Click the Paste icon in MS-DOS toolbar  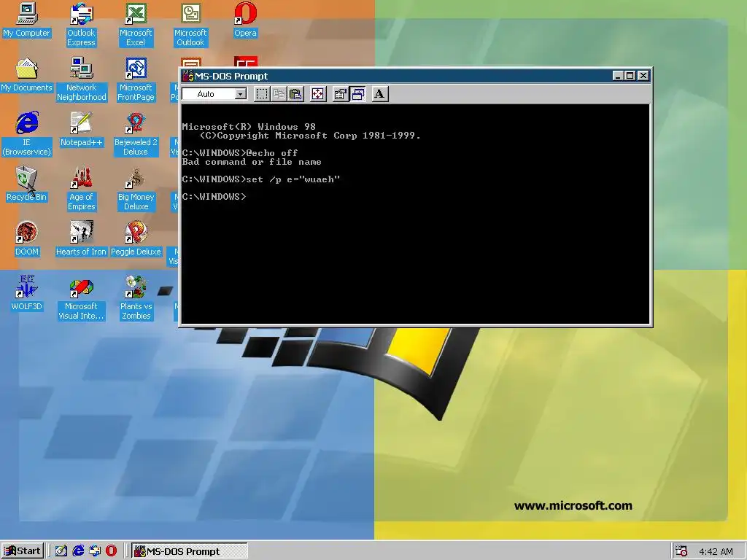pos(296,94)
